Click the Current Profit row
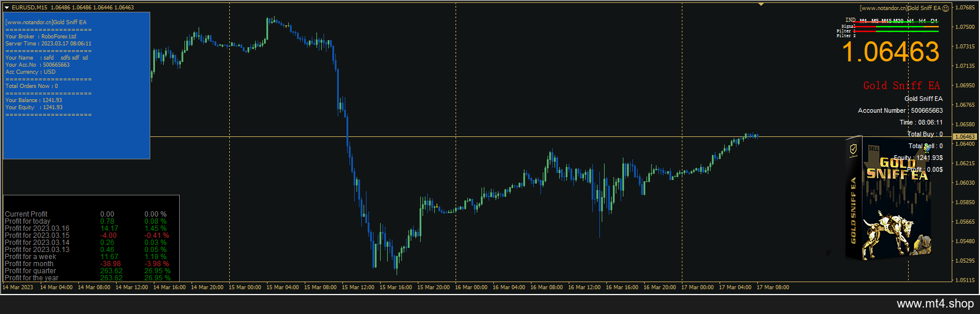The image size is (980, 314). tap(86, 214)
